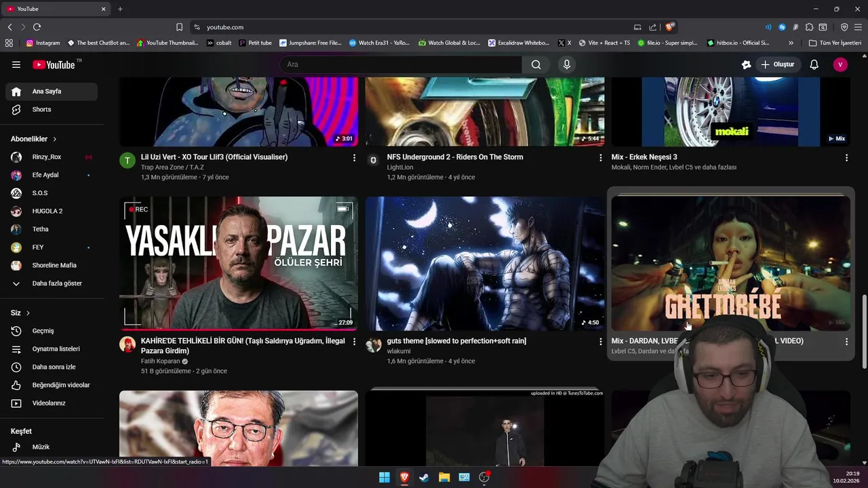
Task: Expand Daha fazla göster subscriptions
Action: tap(51, 283)
